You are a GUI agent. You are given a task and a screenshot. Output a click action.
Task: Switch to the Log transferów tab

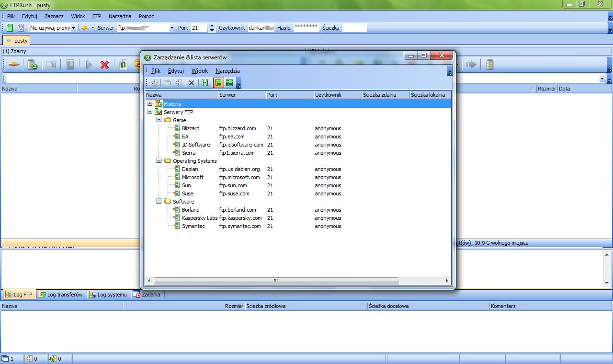click(61, 295)
